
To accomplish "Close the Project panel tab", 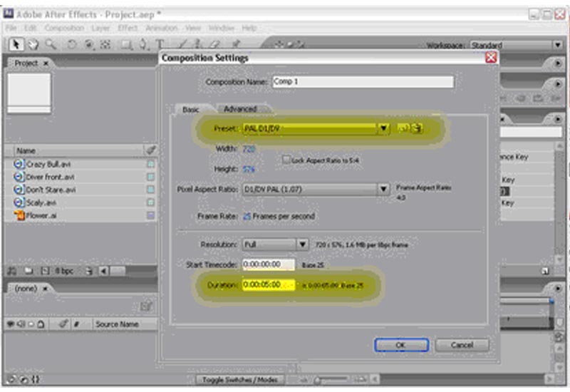I will (46, 63).
